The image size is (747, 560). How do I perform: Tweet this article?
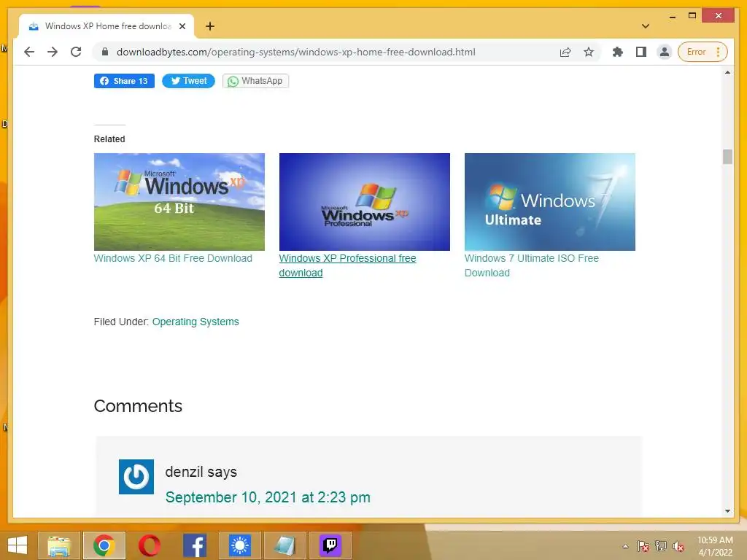click(188, 81)
